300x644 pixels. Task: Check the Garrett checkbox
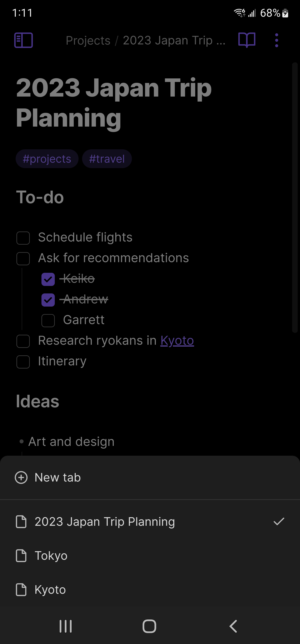coord(48,321)
